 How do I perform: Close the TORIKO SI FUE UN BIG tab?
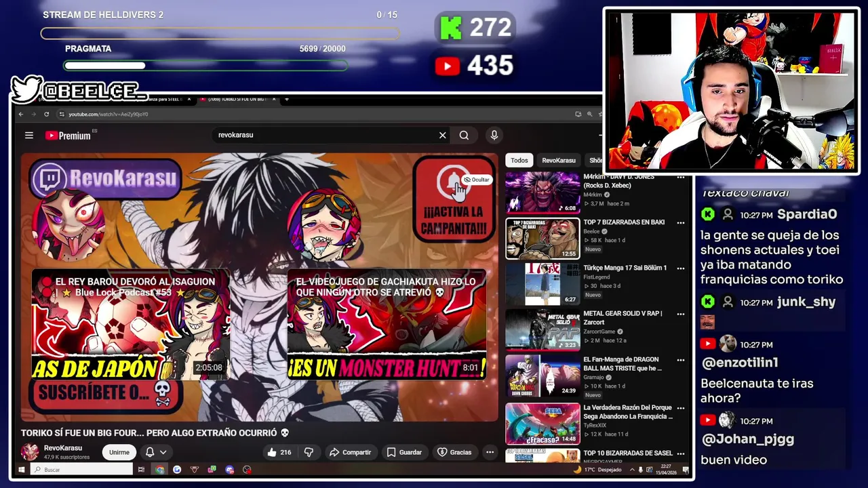click(x=274, y=100)
